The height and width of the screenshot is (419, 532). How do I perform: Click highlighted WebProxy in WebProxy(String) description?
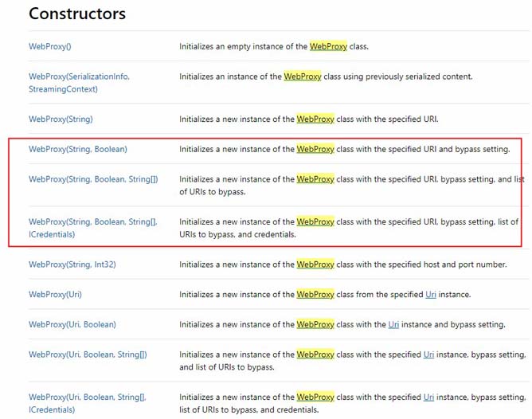(x=315, y=119)
